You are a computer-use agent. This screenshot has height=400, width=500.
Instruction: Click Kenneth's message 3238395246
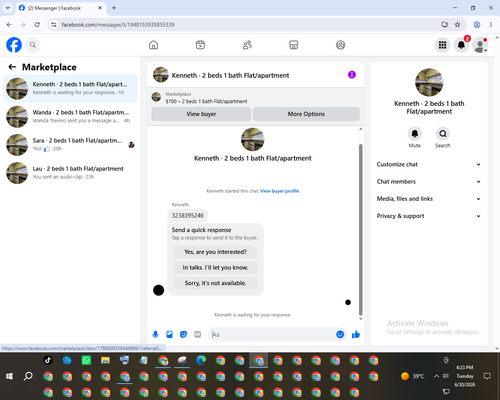(x=188, y=216)
